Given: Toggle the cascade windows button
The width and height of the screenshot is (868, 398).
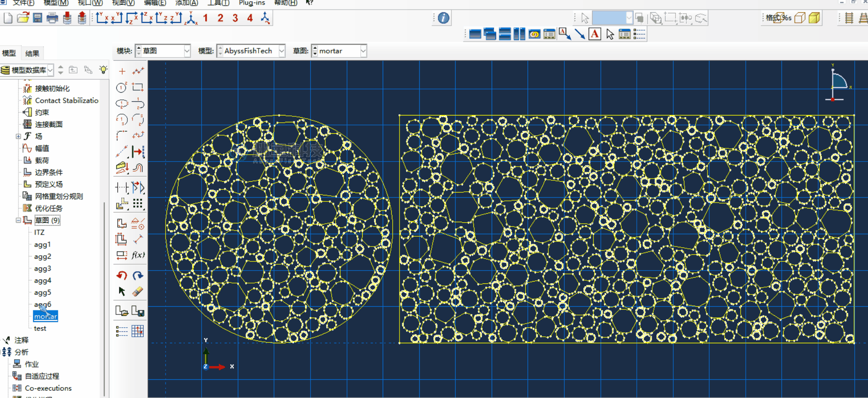Looking at the screenshot, I should click(x=490, y=34).
